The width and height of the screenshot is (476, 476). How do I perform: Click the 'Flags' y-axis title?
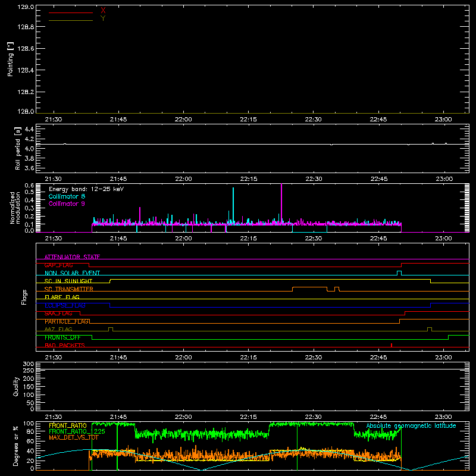tap(24, 297)
